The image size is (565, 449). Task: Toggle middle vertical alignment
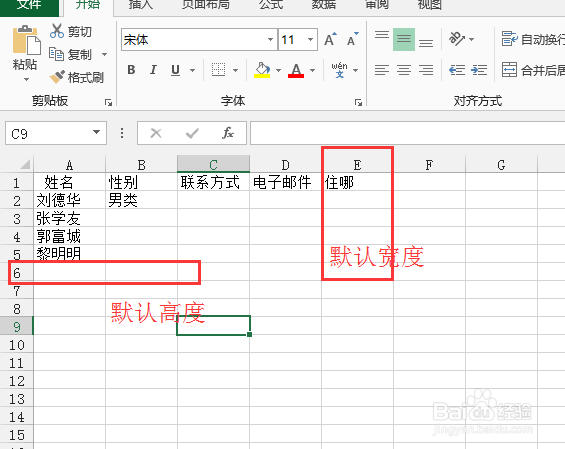click(x=404, y=39)
